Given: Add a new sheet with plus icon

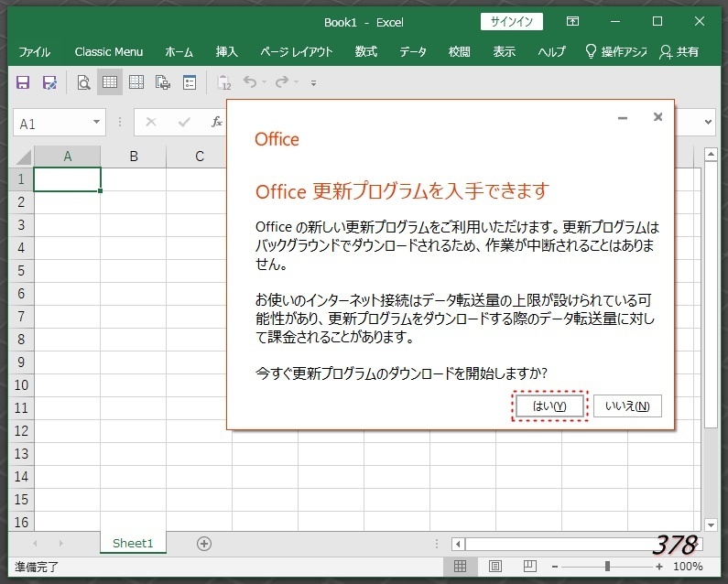Looking at the screenshot, I should pyautogui.click(x=204, y=544).
